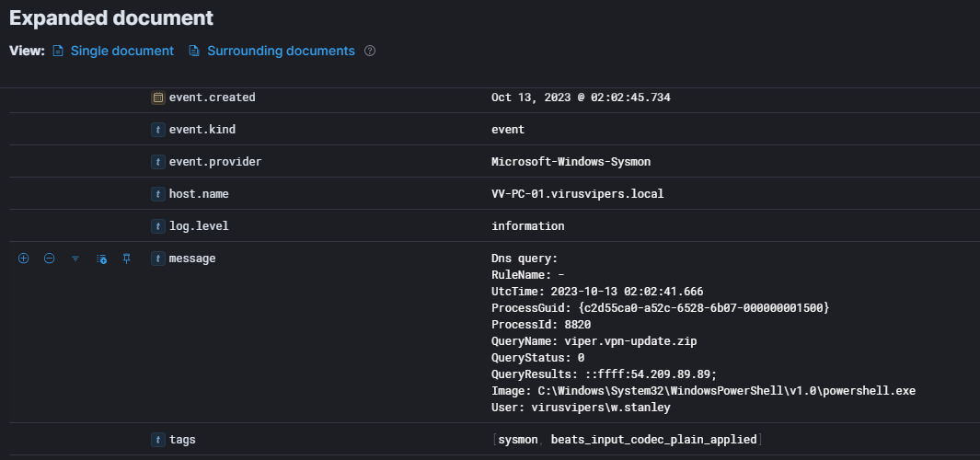The image size is (980, 460).
Task: Click the help question mark icon
Action: pyautogui.click(x=370, y=51)
